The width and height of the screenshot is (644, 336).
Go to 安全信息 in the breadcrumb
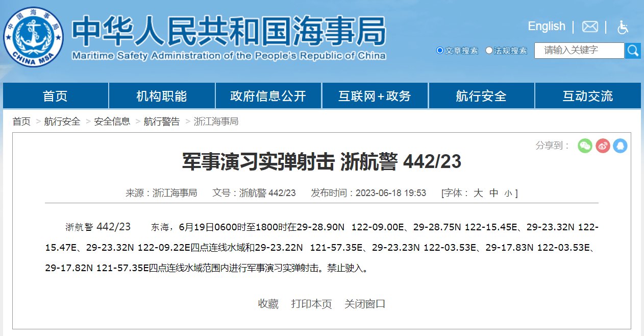coord(112,122)
